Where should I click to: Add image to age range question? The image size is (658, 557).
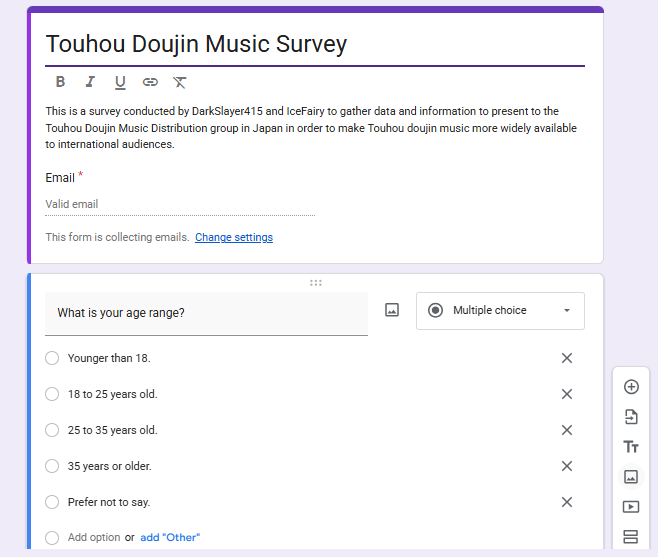(392, 310)
